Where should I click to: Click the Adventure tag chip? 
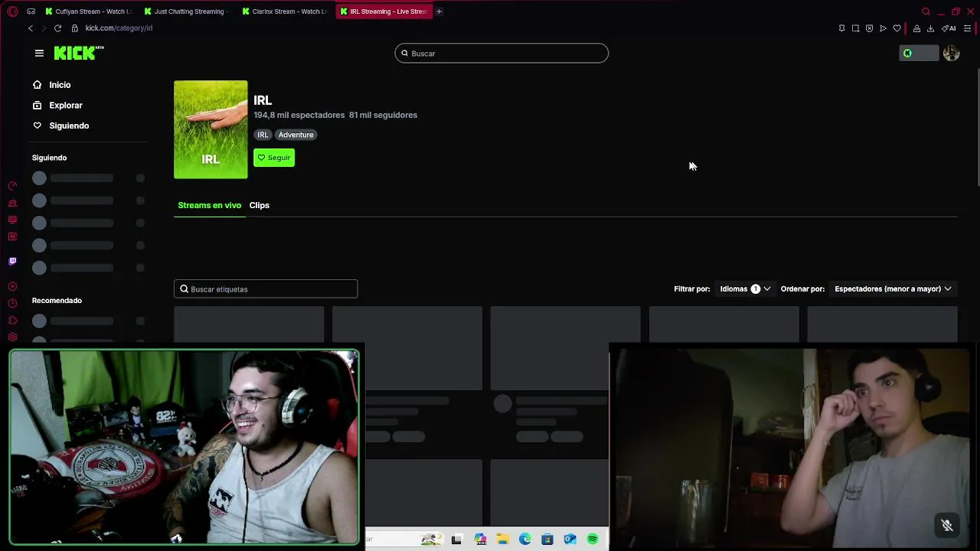click(x=296, y=135)
